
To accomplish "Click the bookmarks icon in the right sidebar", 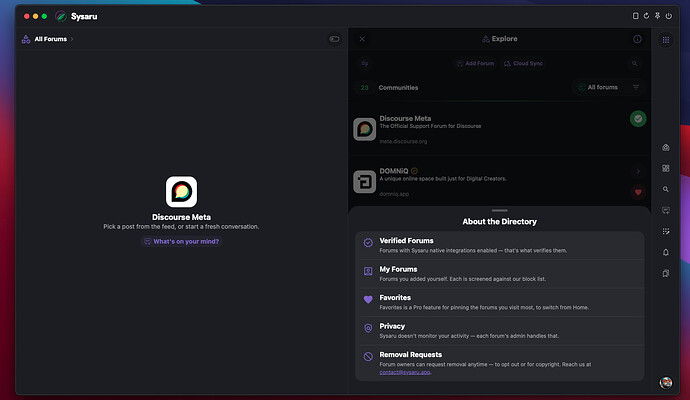I will pyautogui.click(x=666, y=273).
